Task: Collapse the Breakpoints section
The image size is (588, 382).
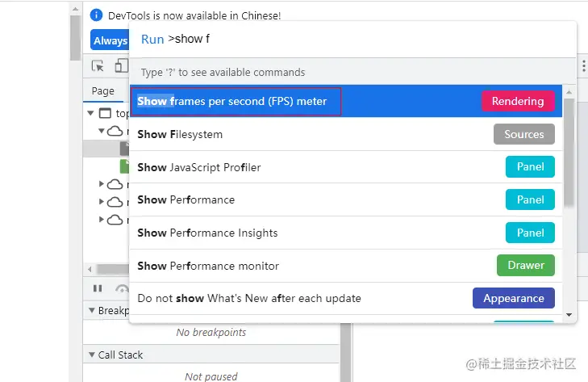Action: (92, 310)
